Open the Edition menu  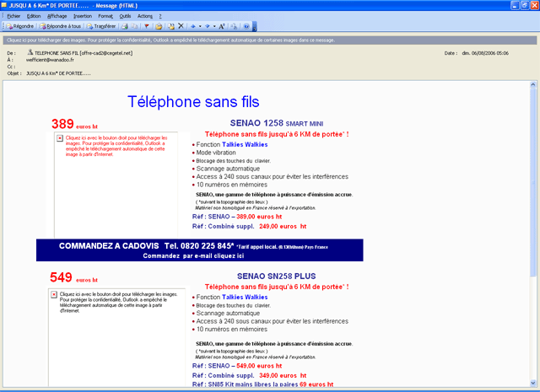[34, 16]
